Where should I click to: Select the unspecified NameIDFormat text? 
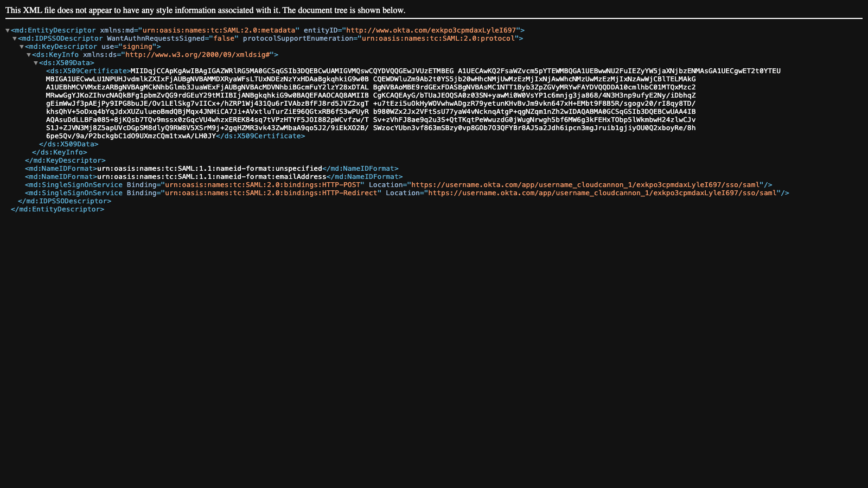[x=209, y=168]
